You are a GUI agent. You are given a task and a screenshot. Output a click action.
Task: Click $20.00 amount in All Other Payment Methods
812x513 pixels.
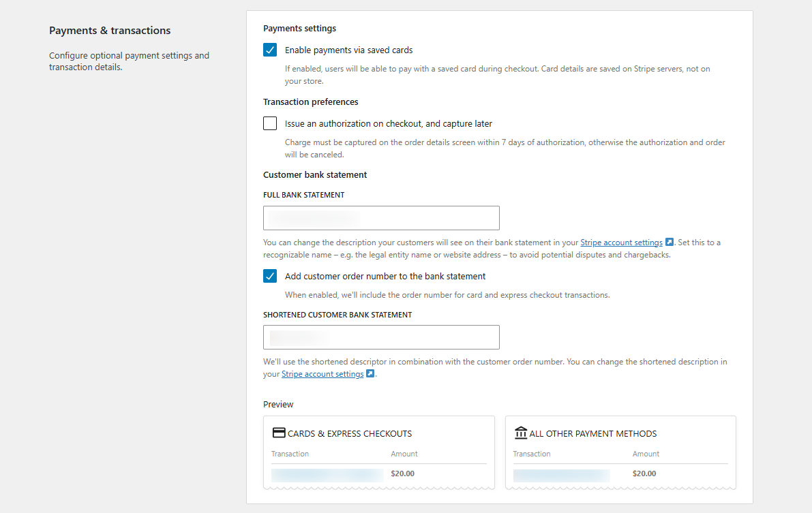(x=644, y=473)
